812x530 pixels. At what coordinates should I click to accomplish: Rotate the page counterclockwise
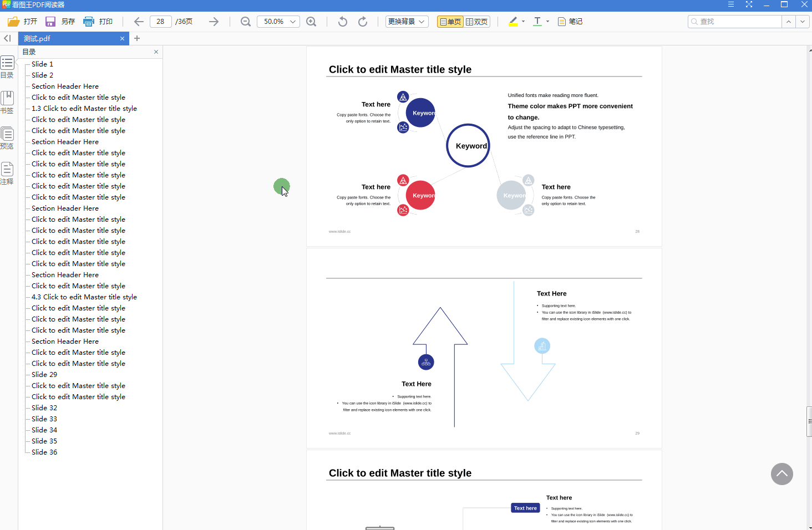coord(343,22)
